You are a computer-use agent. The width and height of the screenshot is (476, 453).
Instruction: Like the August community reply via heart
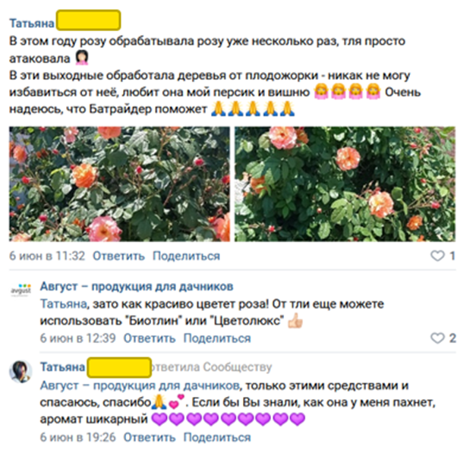pyautogui.click(x=437, y=338)
